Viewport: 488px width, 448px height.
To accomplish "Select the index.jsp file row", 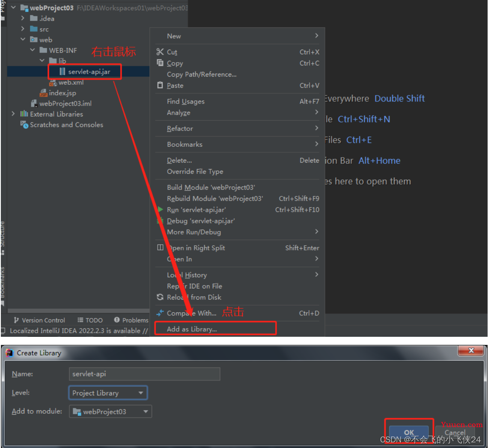I will tap(78, 93).
